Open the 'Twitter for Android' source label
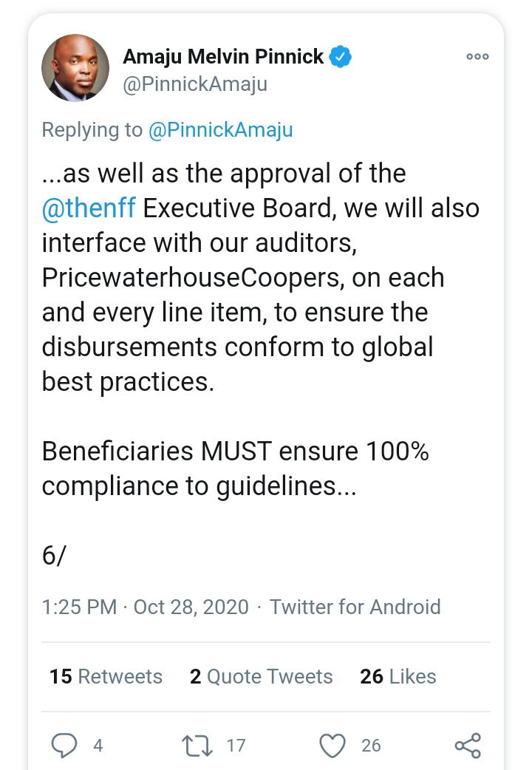532x770 pixels. [355, 607]
